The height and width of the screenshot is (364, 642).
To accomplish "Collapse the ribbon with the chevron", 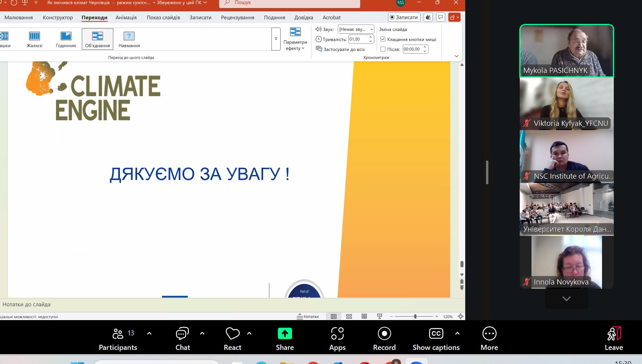I will [x=456, y=56].
